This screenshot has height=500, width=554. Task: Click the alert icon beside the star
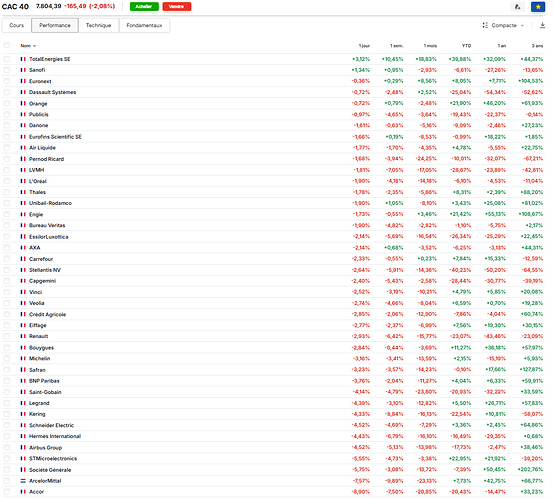(518, 7)
